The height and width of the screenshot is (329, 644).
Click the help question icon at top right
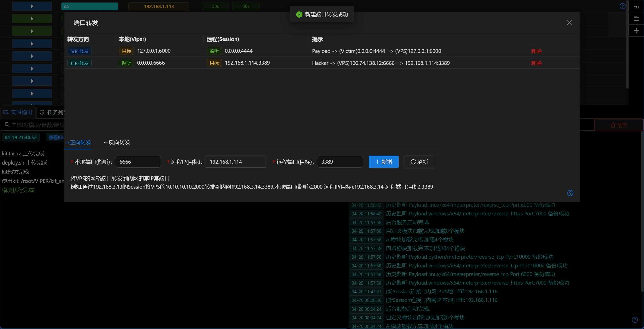coord(622,6)
